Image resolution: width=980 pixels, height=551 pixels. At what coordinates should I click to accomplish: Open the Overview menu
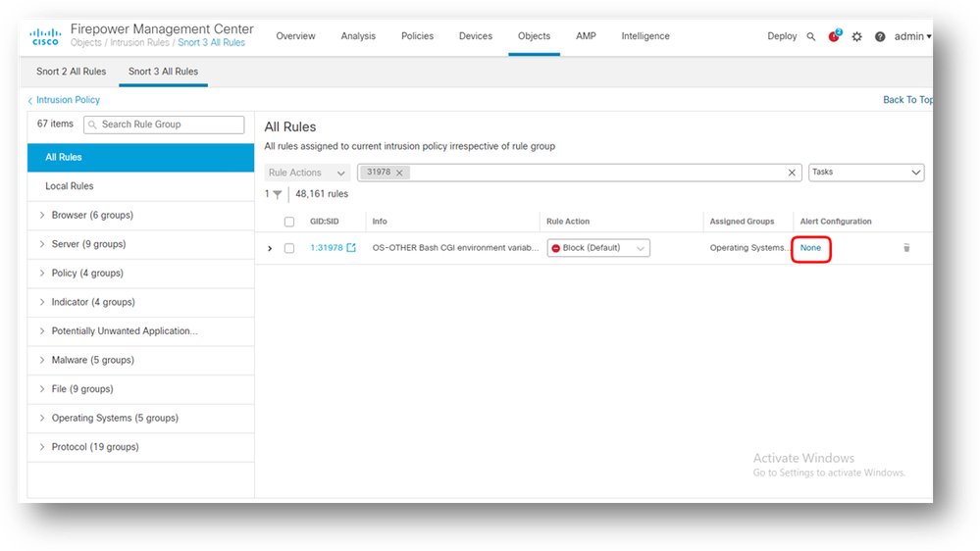(295, 36)
